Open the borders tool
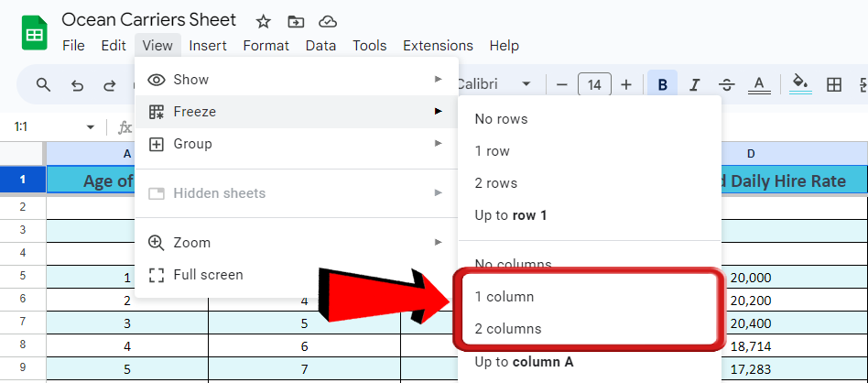Screen dimensions: 868x383 click(x=833, y=84)
